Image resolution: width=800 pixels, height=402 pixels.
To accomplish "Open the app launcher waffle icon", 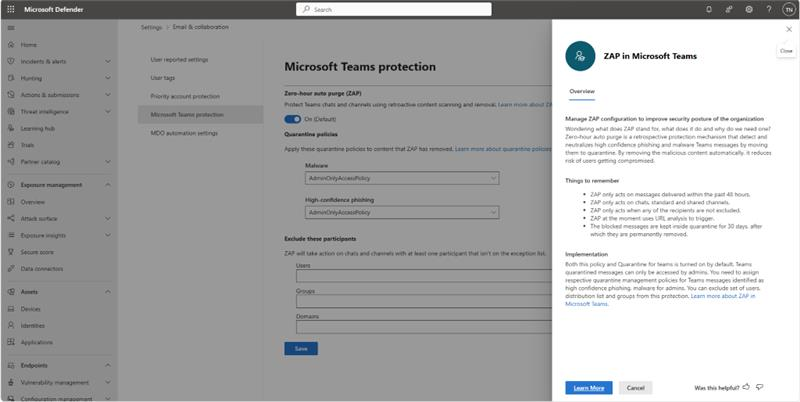I will click(11, 9).
